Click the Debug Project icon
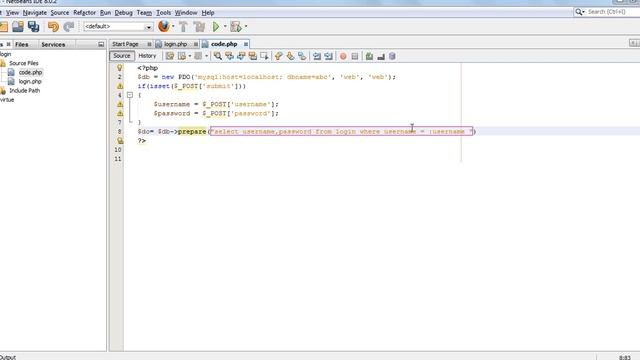The width and height of the screenshot is (640, 360). [x=236, y=27]
